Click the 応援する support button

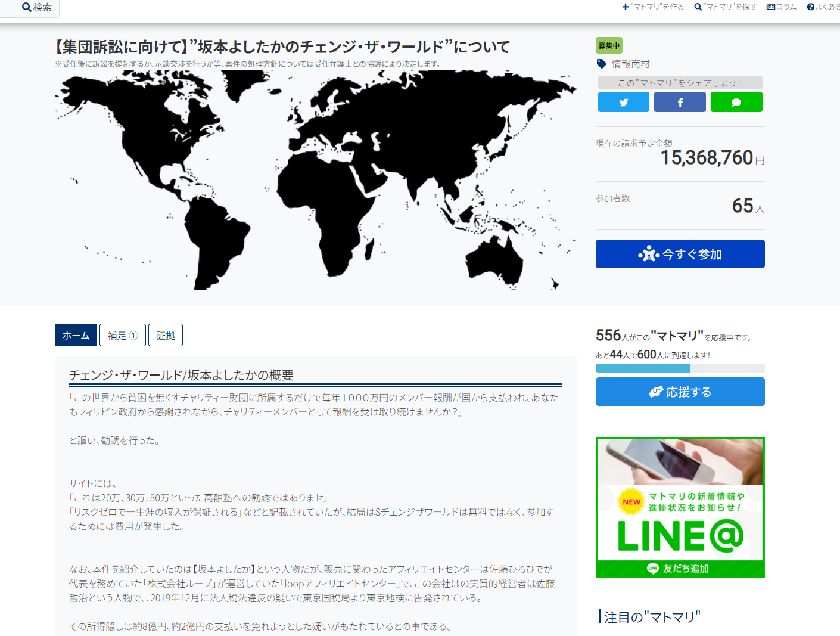point(680,392)
